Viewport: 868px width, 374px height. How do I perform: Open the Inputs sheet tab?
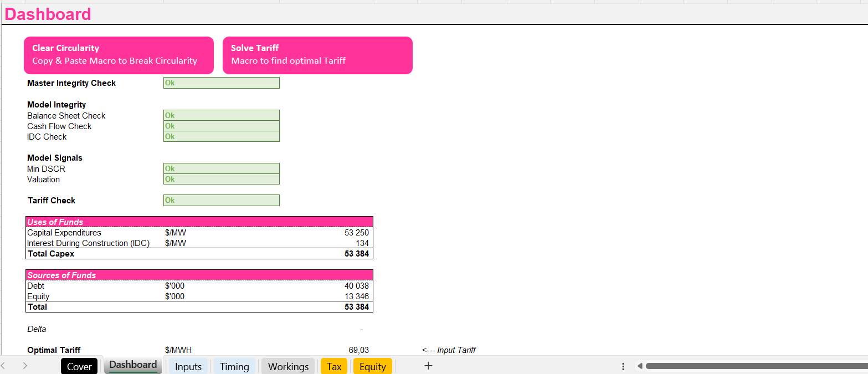tap(188, 366)
